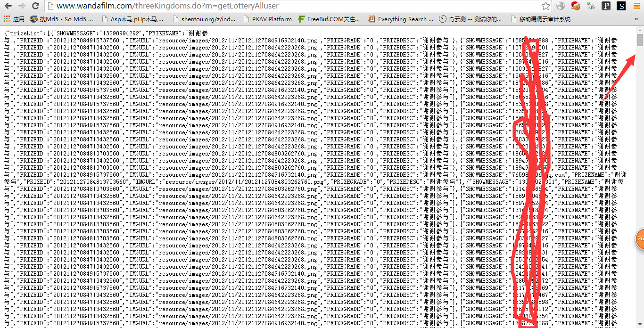Open the 移动漏洞云审计系统 bookmark

[540, 19]
